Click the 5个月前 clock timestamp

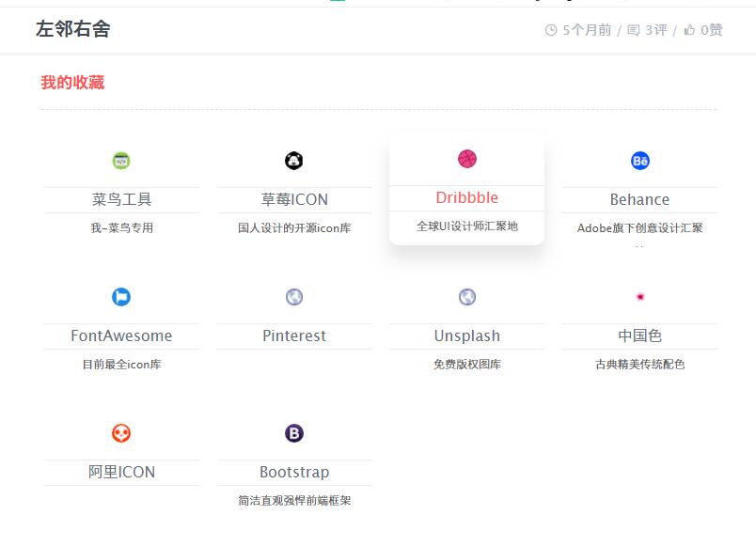point(578,30)
